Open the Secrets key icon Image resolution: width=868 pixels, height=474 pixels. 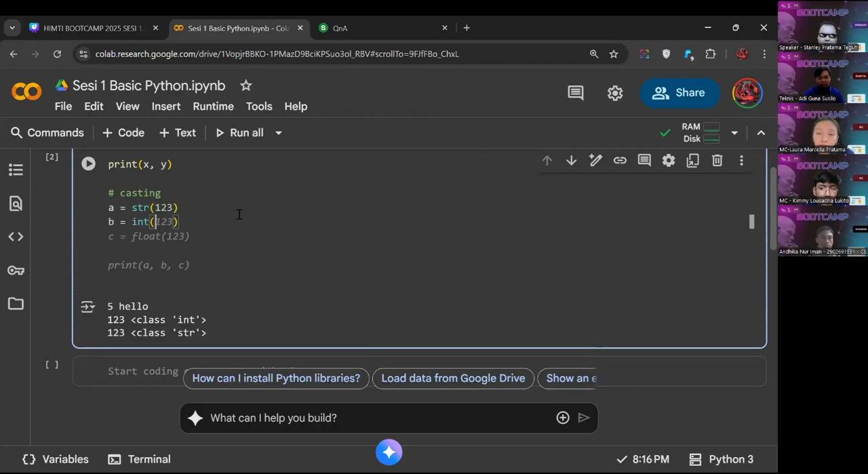pos(16,271)
